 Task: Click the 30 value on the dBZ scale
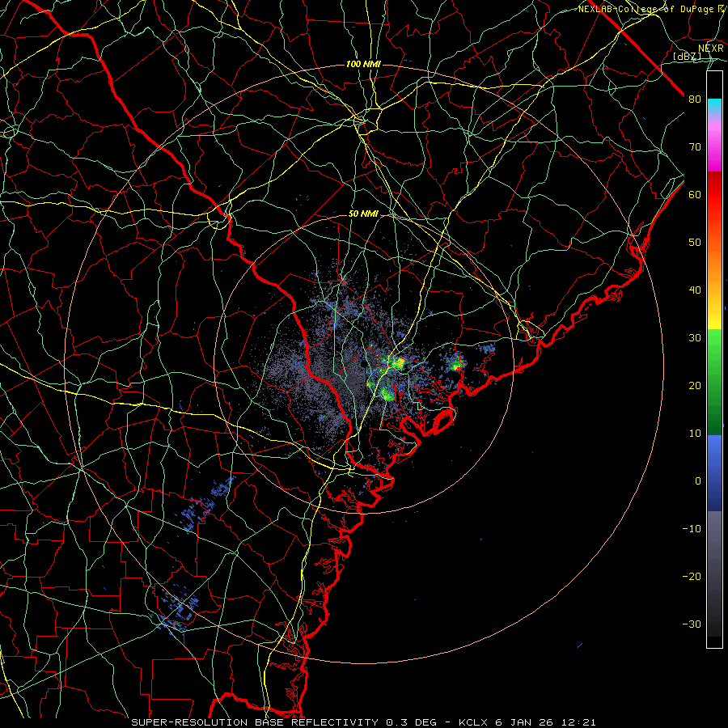[x=695, y=338]
